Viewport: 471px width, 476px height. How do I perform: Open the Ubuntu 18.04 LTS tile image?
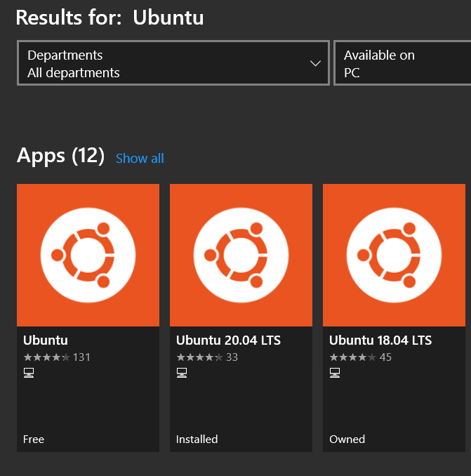pyautogui.click(x=394, y=256)
